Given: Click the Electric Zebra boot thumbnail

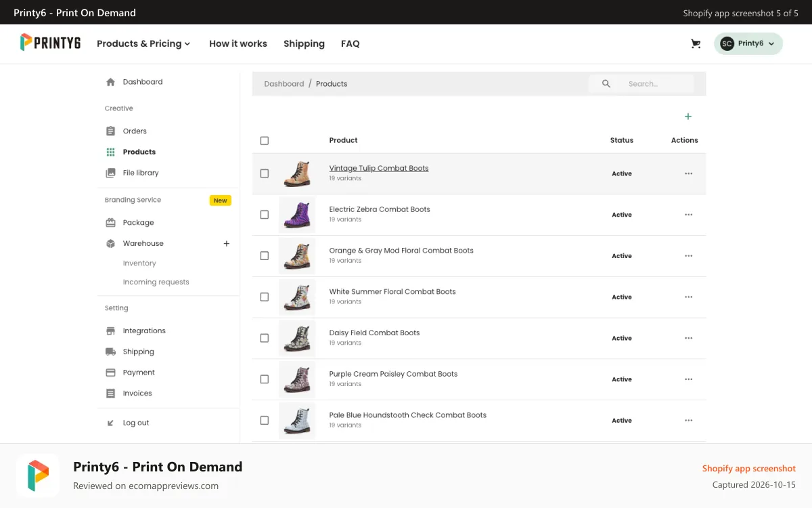Looking at the screenshot, I should (x=297, y=215).
